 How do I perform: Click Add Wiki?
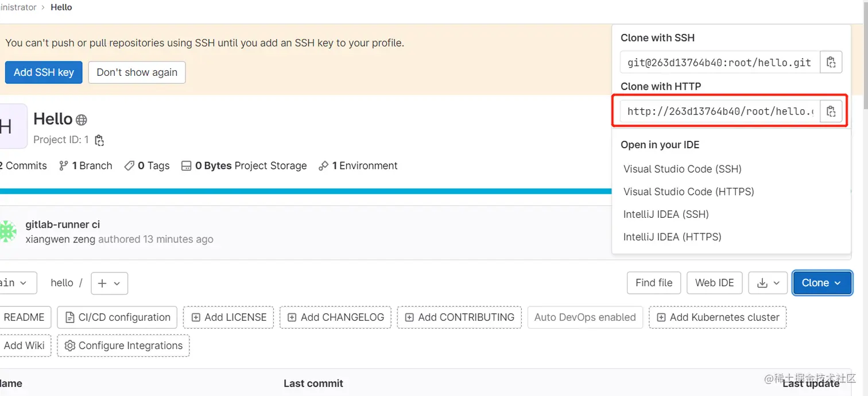[x=24, y=345]
